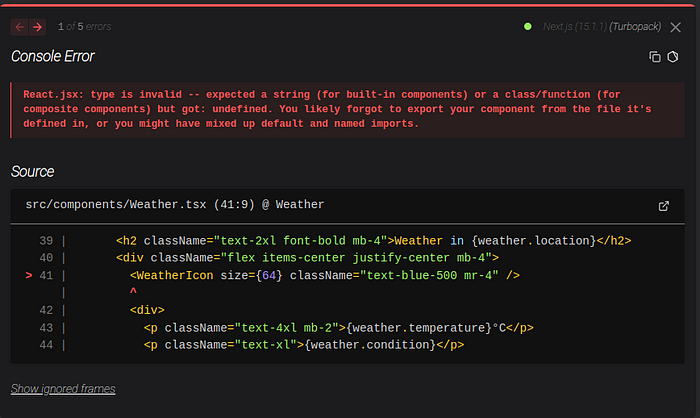The height and width of the screenshot is (418, 700).
Task: Close the error overlay
Action: pyautogui.click(x=675, y=27)
